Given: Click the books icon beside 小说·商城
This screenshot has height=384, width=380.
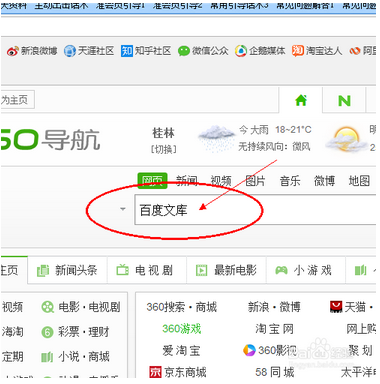Looking at the screenshot, I should pos(47,357).
